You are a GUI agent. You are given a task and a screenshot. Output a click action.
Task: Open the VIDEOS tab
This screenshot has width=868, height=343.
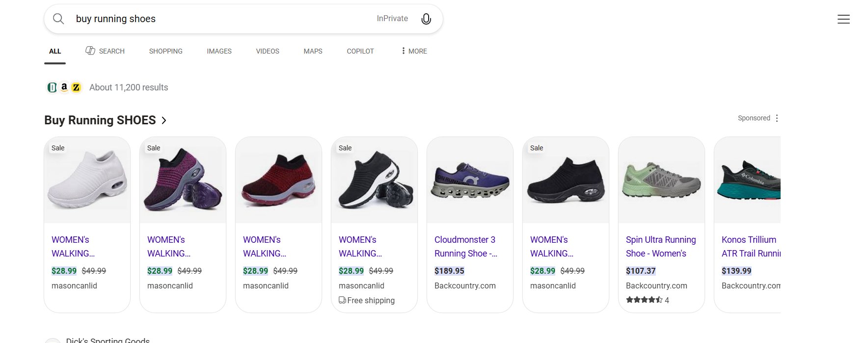coord(268,51)
